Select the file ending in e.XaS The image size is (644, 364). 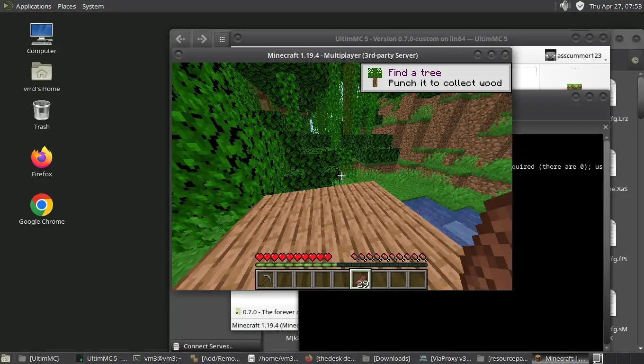click(x=619, y=171)
